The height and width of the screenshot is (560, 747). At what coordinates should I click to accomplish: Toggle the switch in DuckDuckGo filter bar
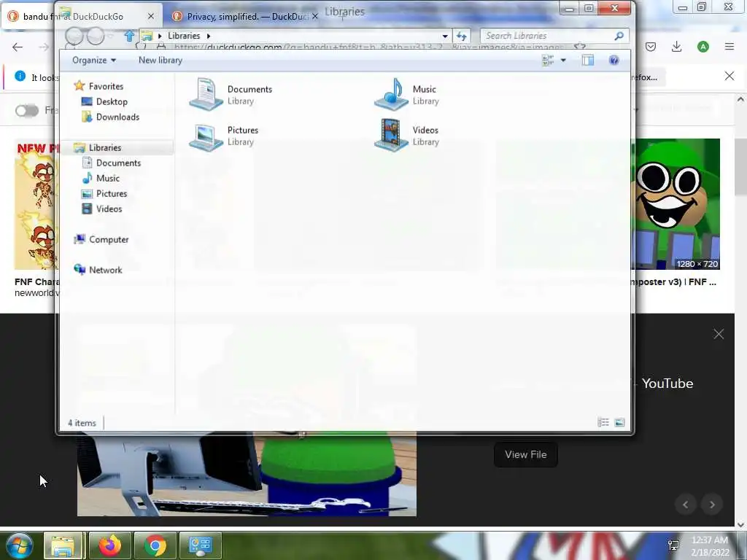[27, 111]
